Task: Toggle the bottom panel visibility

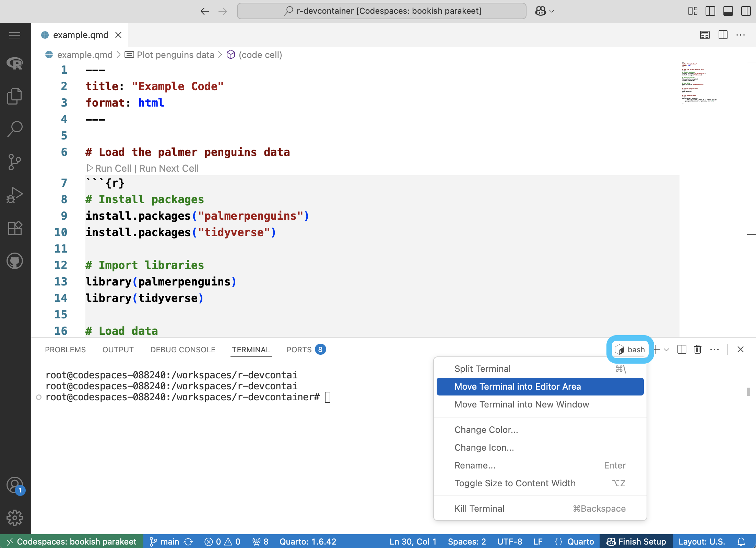Action: (728, 11)
